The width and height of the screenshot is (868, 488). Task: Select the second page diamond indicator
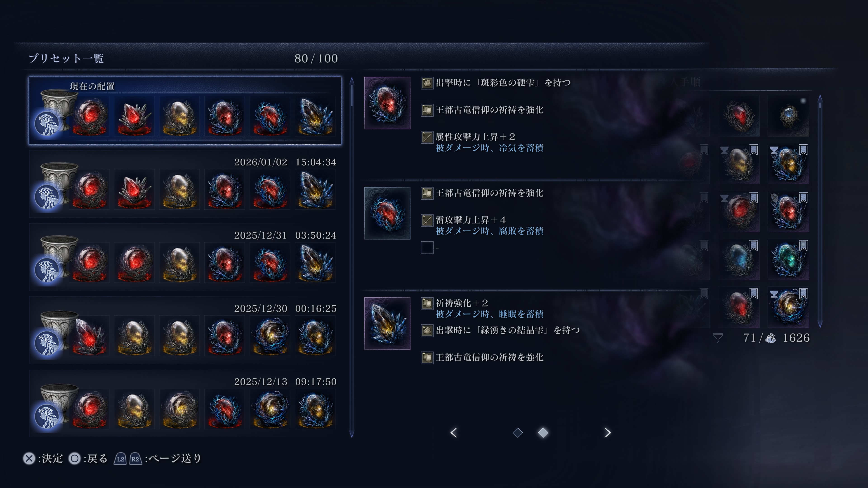543,432
